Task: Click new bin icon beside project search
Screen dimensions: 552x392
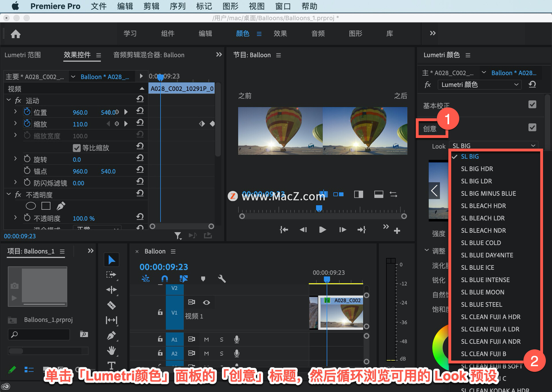Action: (x=84, y=334)
